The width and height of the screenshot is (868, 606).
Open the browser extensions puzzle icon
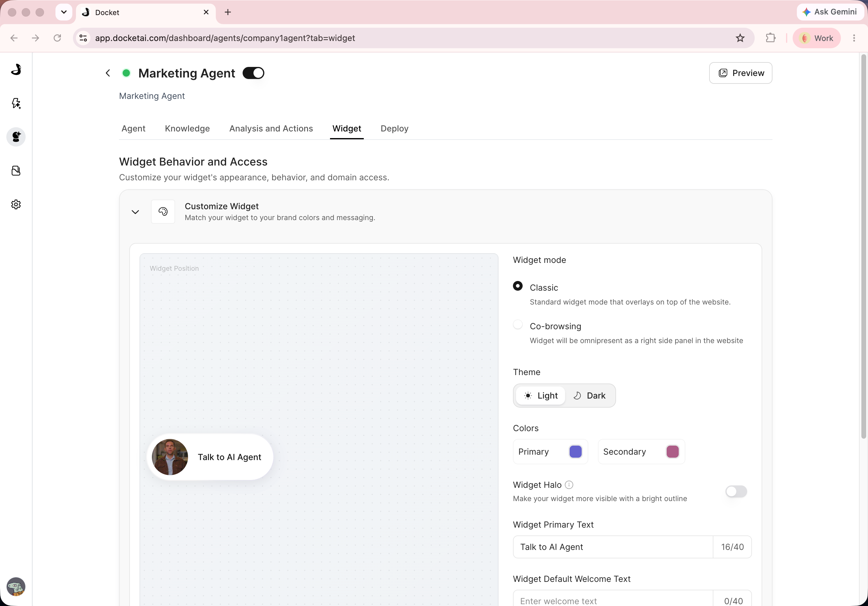(770, 38)
